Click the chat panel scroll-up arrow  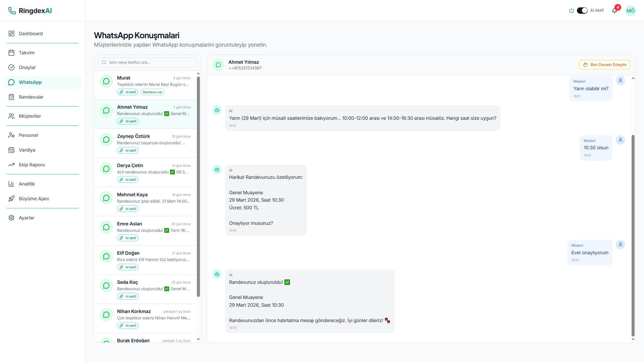point(633,78)
